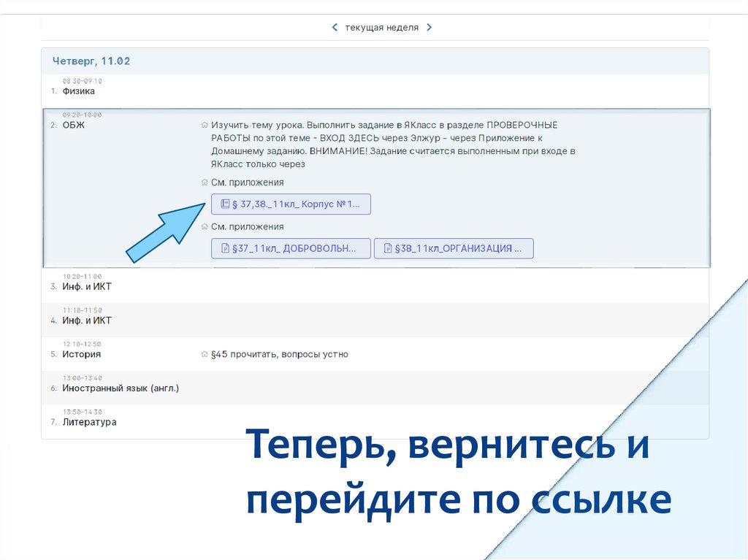The image size is (748, 560).
Task: Click the home icon beside ОБЖ homework text
Action: click(x=205, y=125)
